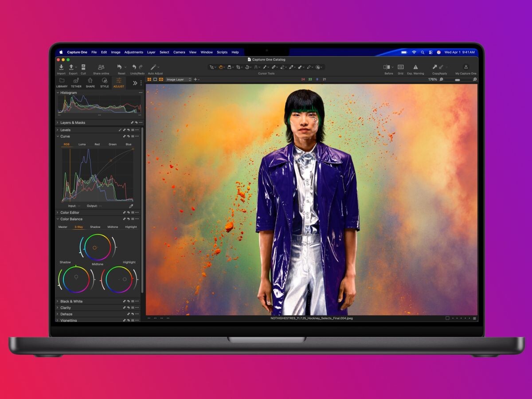
Task: Select the Crop tool in Cursor Tools
Action: pos(239,66)
